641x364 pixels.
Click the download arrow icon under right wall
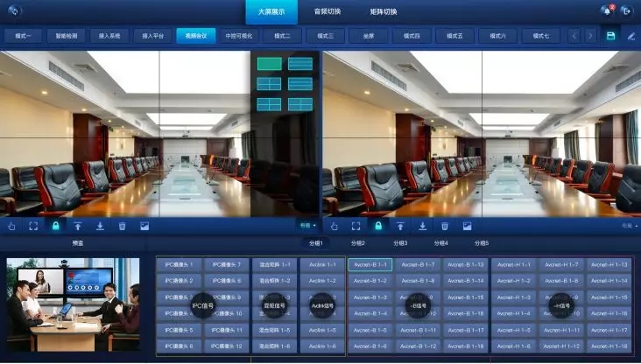click(423, 226)
